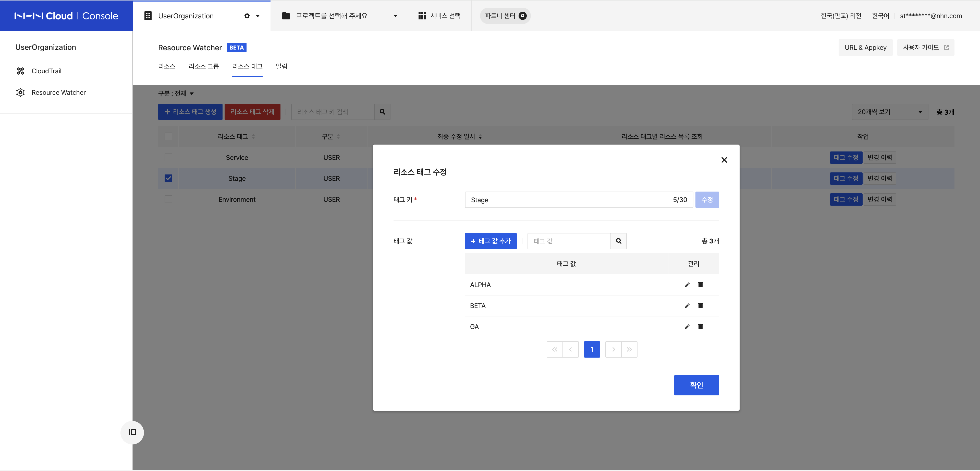Click the Resource Watcher sidebar icon
Viewport: 980px width, 471px height.
20,92
